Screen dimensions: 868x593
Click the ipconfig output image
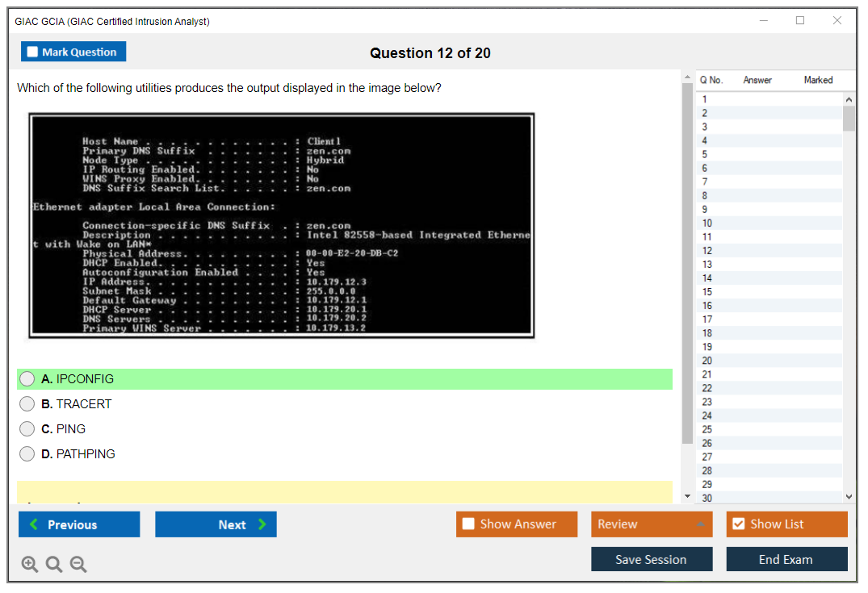pyautogui.click(x=282, y=225)
